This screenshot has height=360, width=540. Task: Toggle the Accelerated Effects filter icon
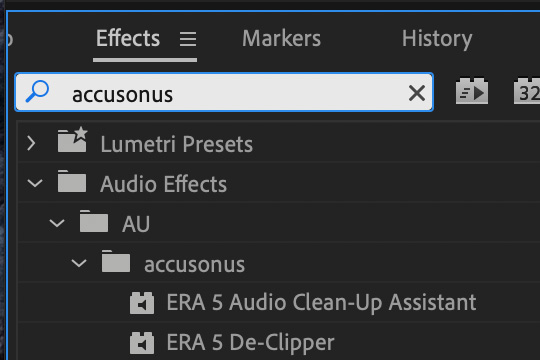(472, 91)
